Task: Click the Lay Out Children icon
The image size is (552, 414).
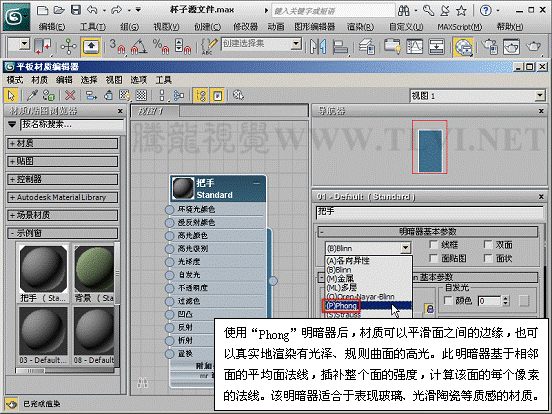Action: click(179, 95)
